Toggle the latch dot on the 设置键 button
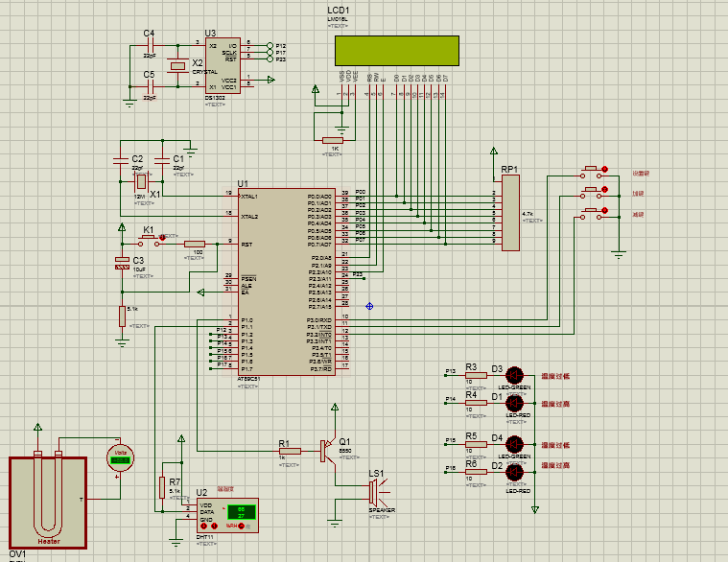Viewport: 728px width, 562px height. tap(604, 169)
